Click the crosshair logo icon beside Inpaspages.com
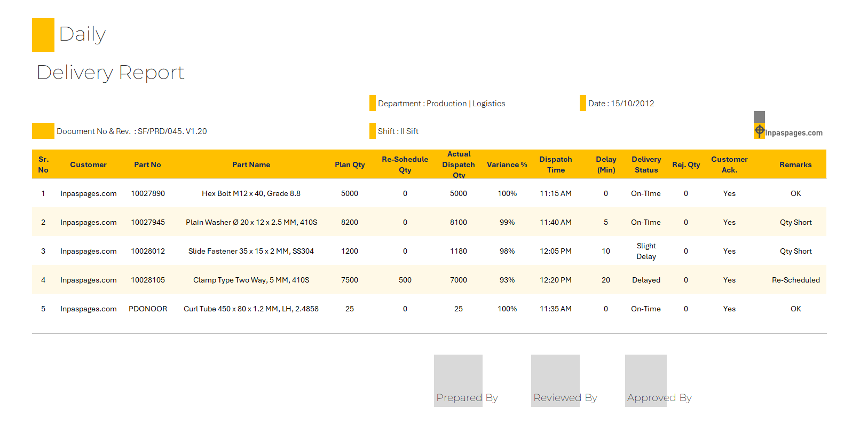 pyautogui.click(x=759, y=130)
